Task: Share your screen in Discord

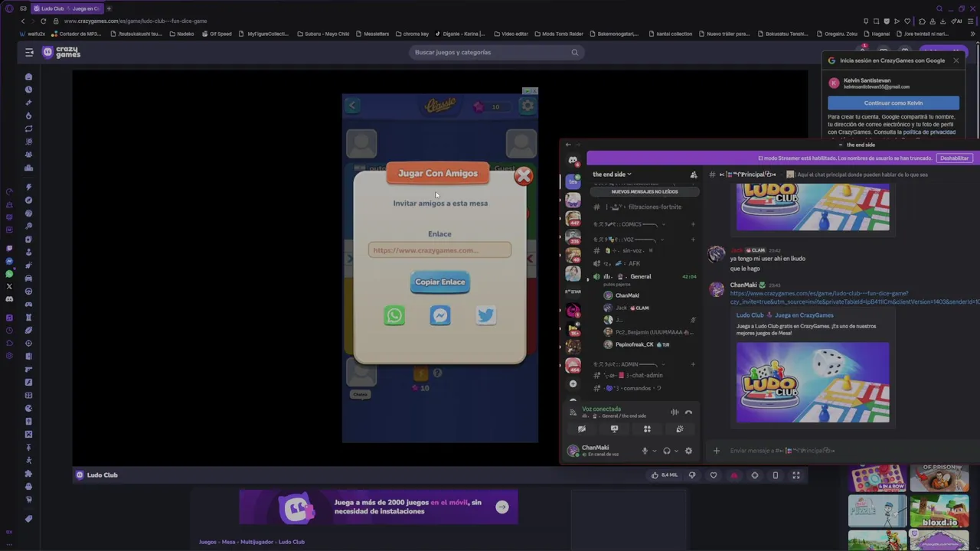Action: tap(614, 429)
